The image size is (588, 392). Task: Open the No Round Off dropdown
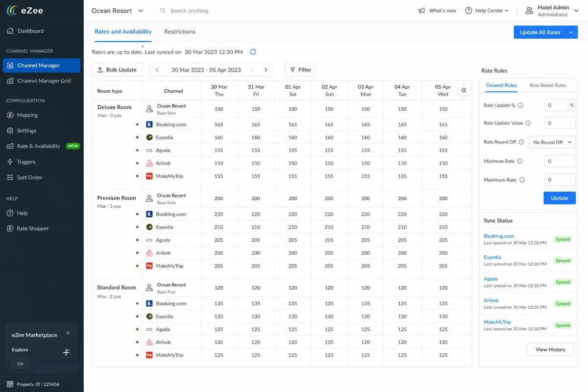pos(552,142)
